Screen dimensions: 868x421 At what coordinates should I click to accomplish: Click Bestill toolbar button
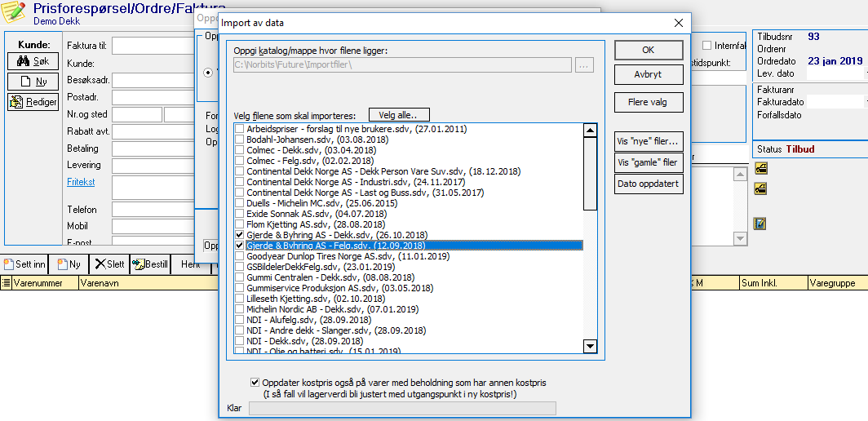point(149,265)
